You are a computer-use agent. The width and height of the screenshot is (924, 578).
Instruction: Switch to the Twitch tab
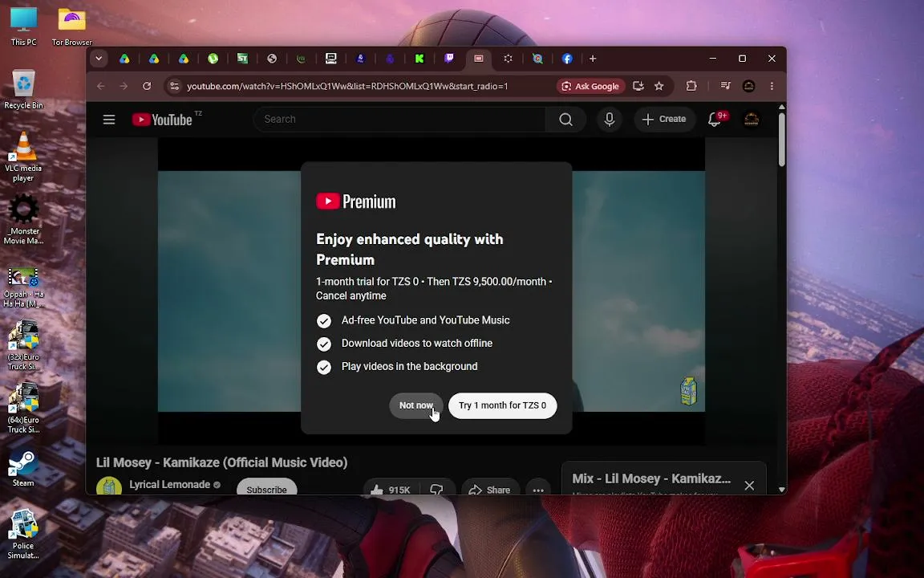point(449,59)
